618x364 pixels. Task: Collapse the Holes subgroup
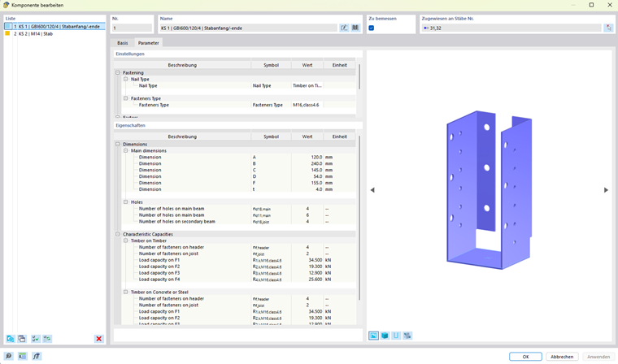[x=126, y=202]
